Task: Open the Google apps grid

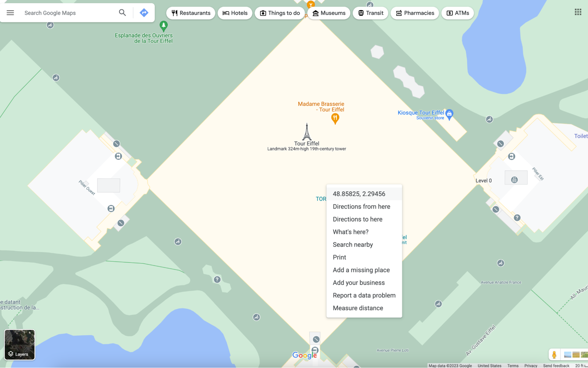Action: (578, 12)
